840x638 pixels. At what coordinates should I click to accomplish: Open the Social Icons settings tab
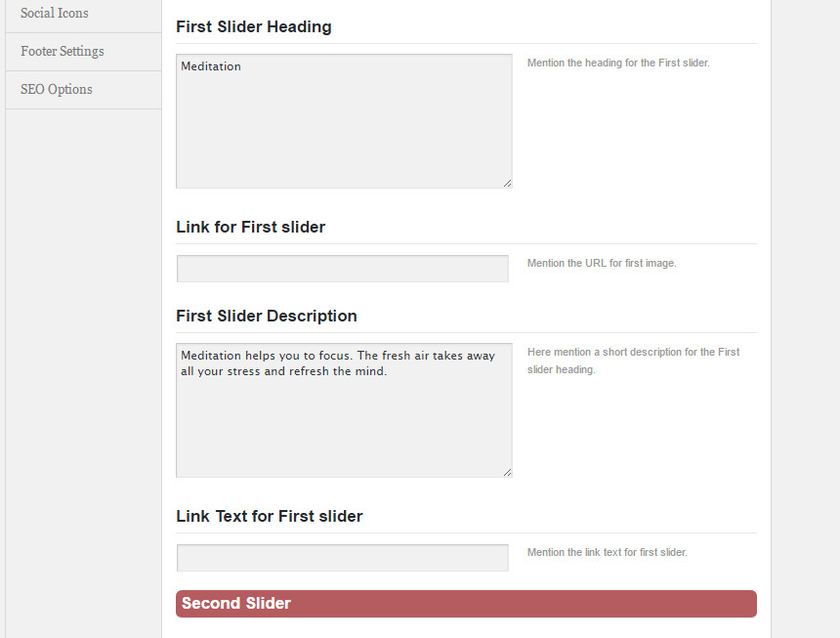tap(83, 14)
